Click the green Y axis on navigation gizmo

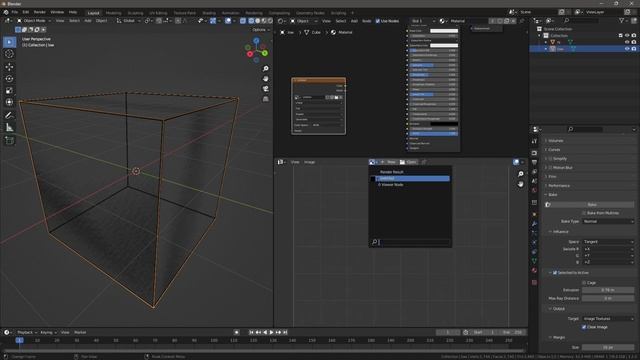click(x=265, y=53)
